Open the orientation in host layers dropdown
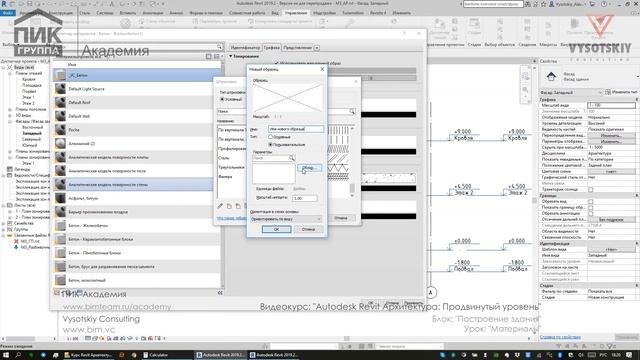The image size is (640, 360). [286, 219]
